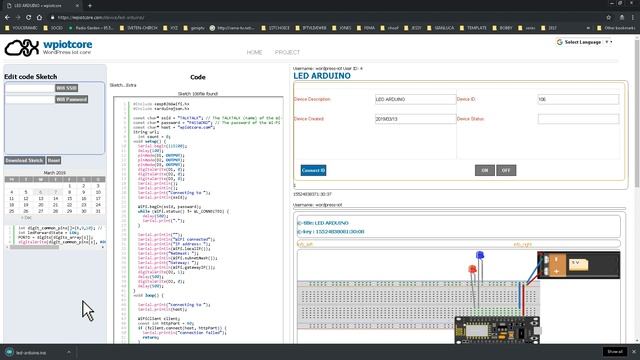Viewport: 640px width, 360px height.
Task: Open a new browser tab with plus icon
Action: point(90,6)
